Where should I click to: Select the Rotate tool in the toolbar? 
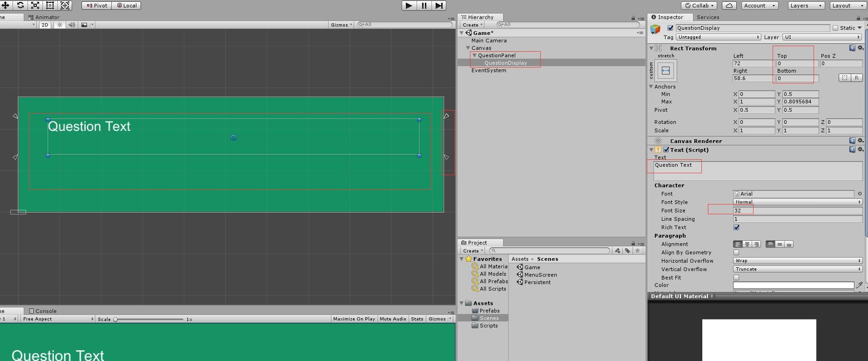pos(20,6)
